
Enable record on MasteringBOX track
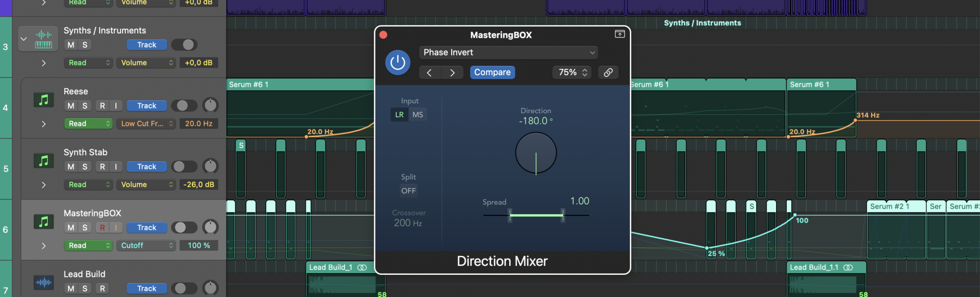click(x=102, y=228)
